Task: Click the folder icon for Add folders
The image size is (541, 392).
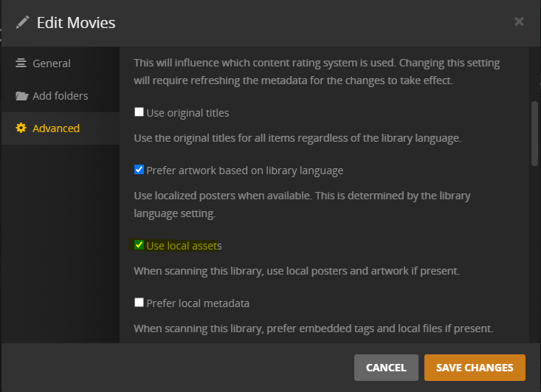Action: tap(21, 96)
